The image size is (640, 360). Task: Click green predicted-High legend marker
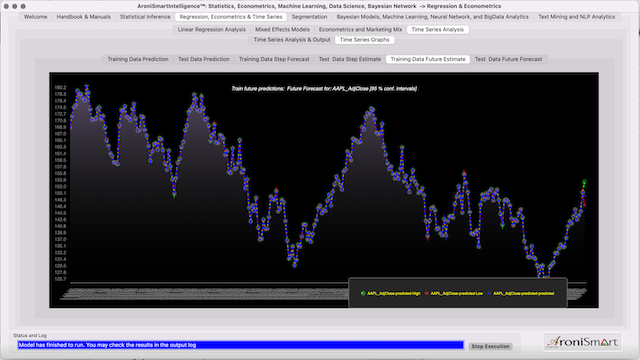pyautogui.click(x=363, y=293)
